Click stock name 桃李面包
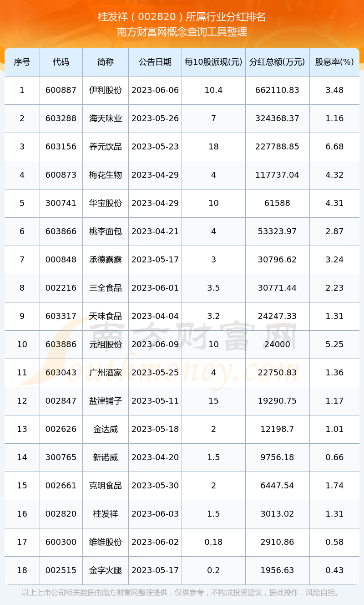364x605 pixels. (x=106, y=231)
